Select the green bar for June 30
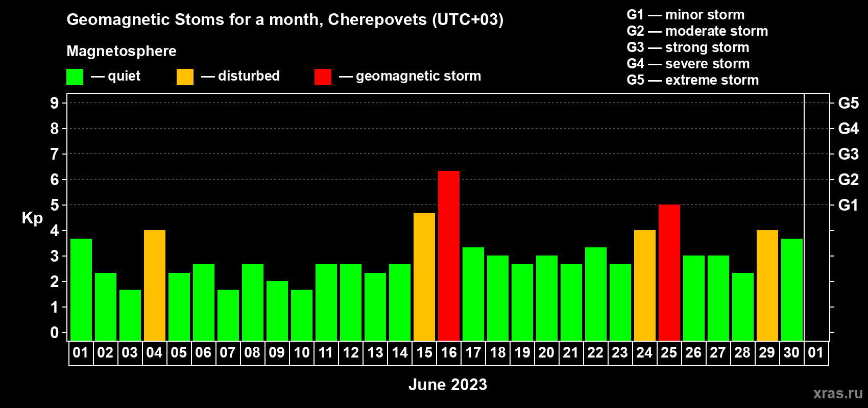This screenshot has height=408, width=868. (x=792, y=290)
